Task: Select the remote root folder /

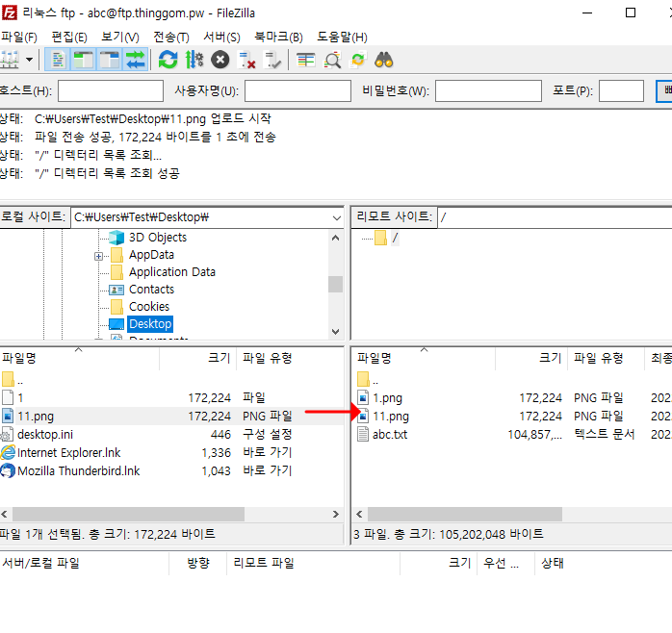Action: pyautogui.click(x=395, y=238)
